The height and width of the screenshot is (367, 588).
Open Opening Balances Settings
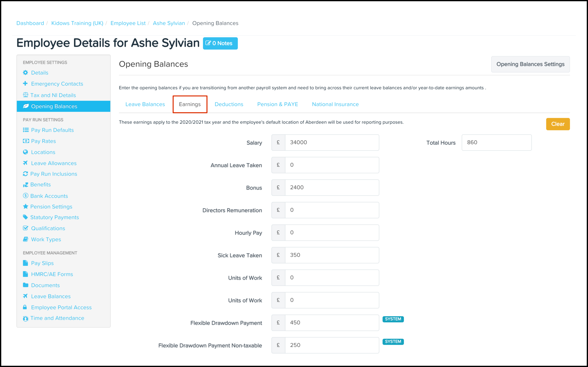(530, 64)
